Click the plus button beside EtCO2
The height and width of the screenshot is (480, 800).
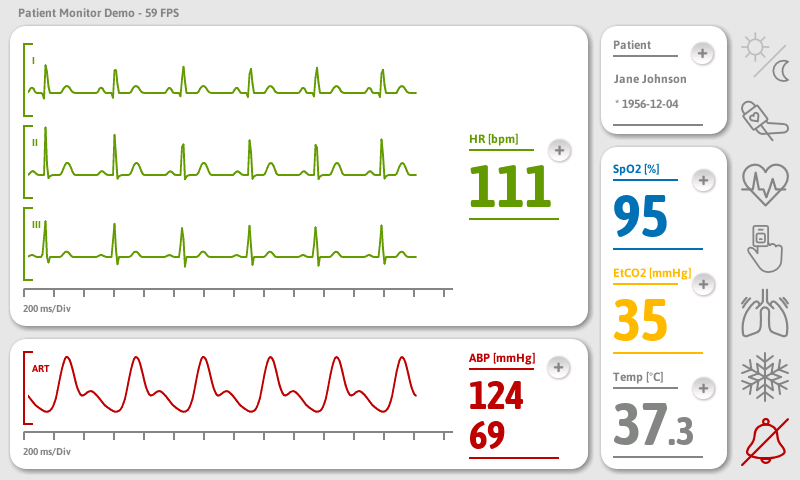tap(703, 284)
